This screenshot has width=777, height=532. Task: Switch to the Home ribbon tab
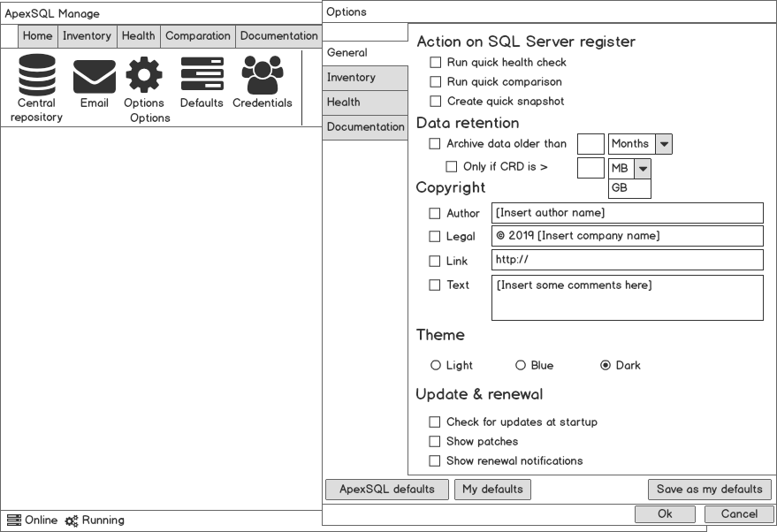(x=38, y=36)
